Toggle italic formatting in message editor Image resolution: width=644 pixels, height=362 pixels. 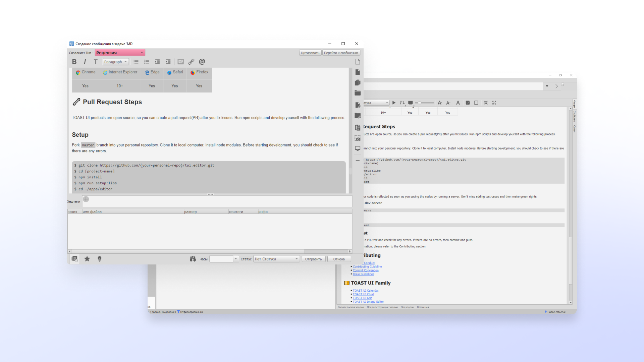click(x=85, y=62)
